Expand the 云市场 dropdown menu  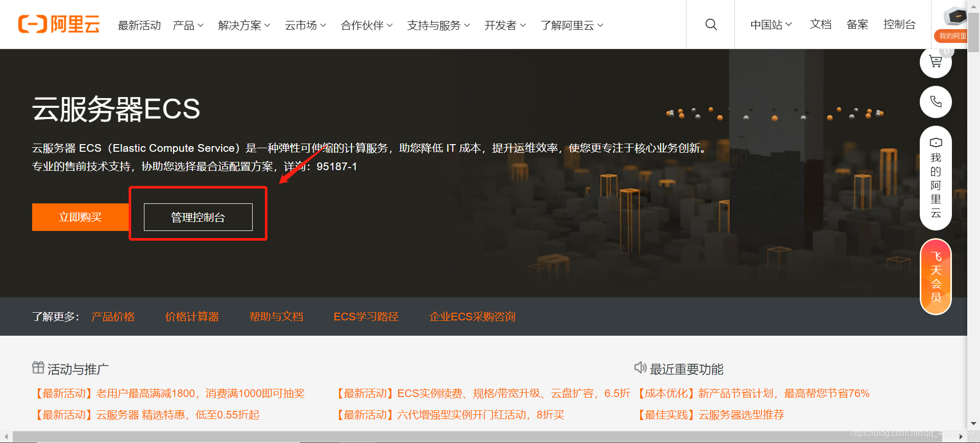coord(305,25)
